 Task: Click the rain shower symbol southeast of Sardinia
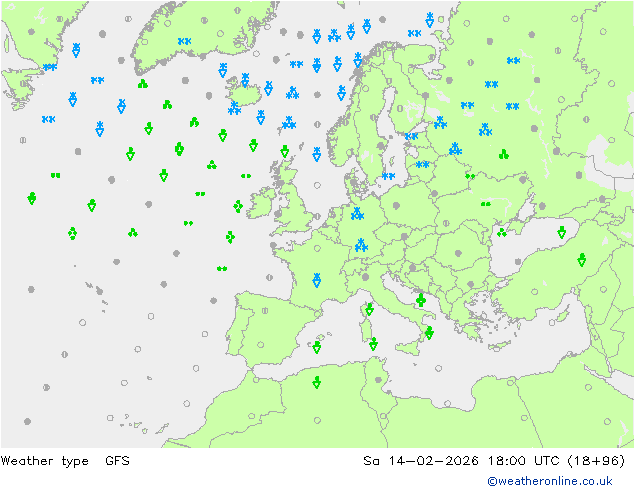[373, 344]
